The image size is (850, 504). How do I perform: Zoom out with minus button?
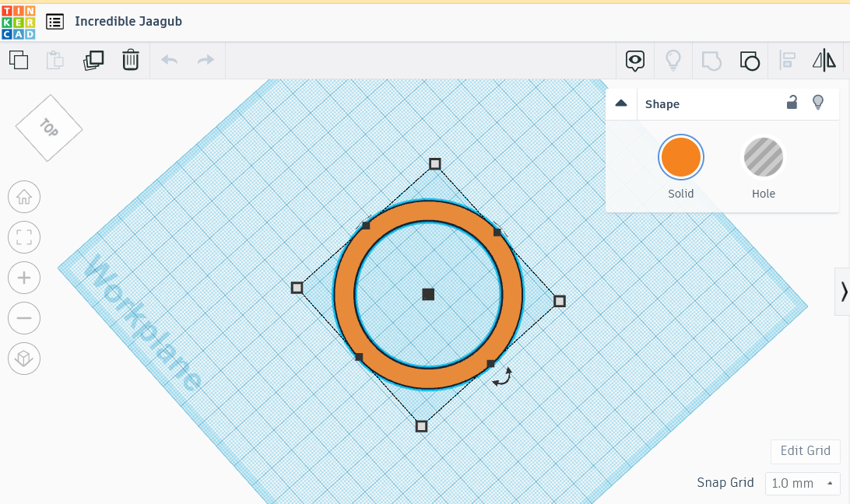point(24,318)
